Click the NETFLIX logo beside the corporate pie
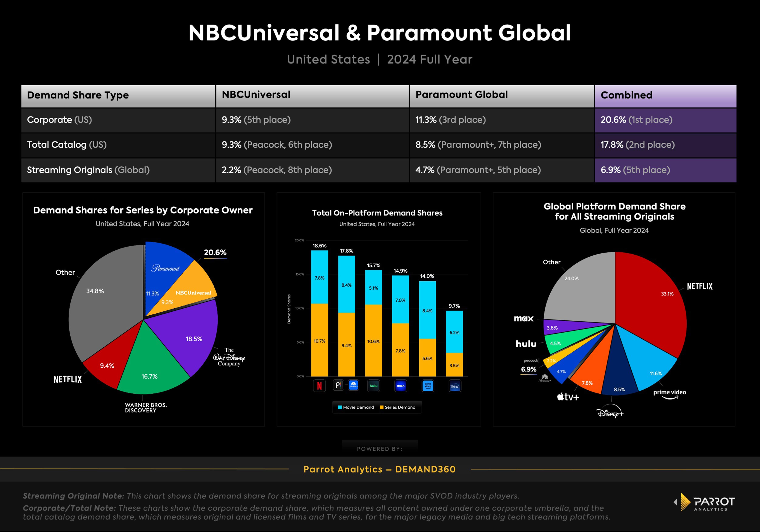The width and height of the screenshot is (760, 532). [x=68, y=379]
